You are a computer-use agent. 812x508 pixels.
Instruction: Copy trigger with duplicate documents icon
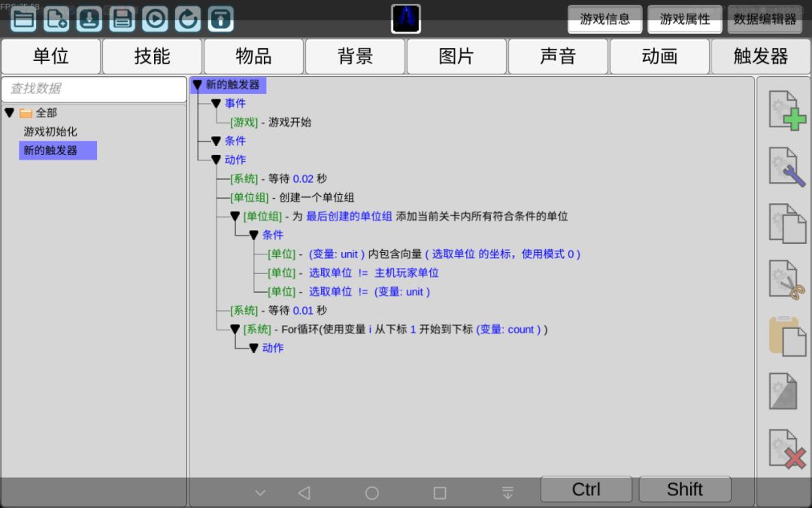[787, 224]
